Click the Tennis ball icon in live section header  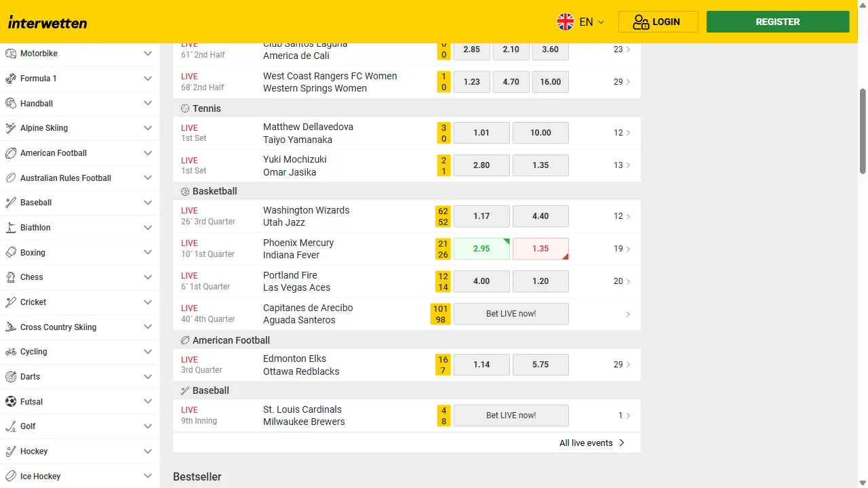tap(185, 108)
